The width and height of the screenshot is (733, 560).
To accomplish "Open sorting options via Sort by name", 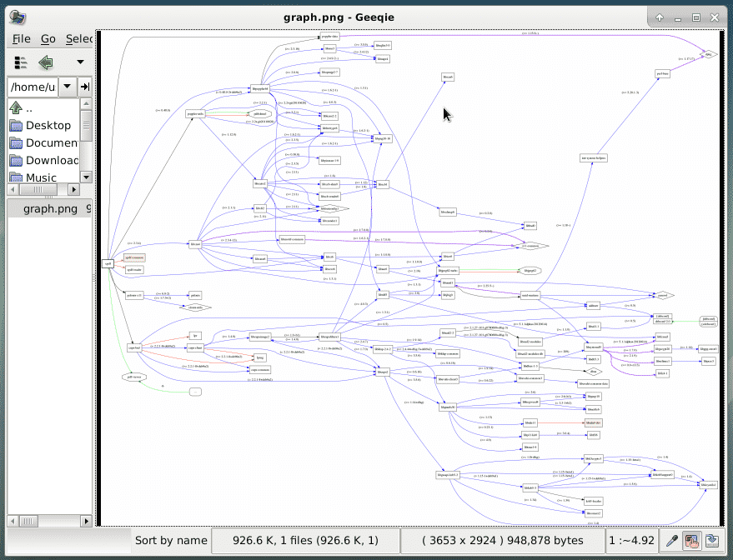I will (x=171, y=540).
